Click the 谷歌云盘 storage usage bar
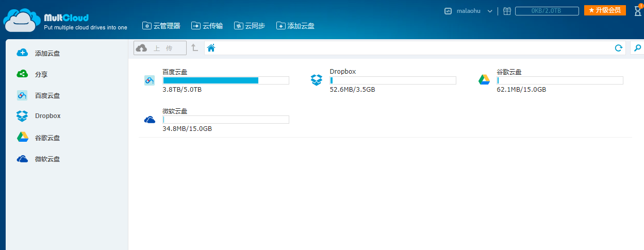This screenshot has width=644, height=250. (560, 80)
